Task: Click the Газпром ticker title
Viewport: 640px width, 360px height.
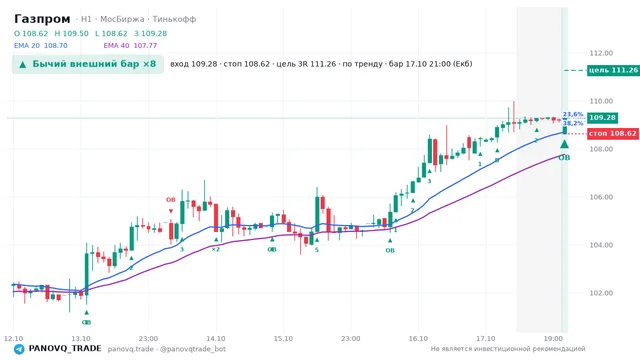Action: 42,19
